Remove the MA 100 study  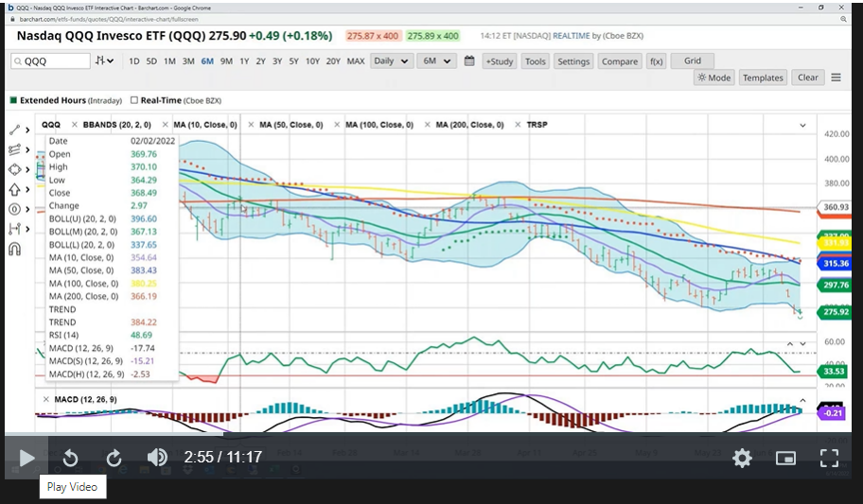coord(337,125)
